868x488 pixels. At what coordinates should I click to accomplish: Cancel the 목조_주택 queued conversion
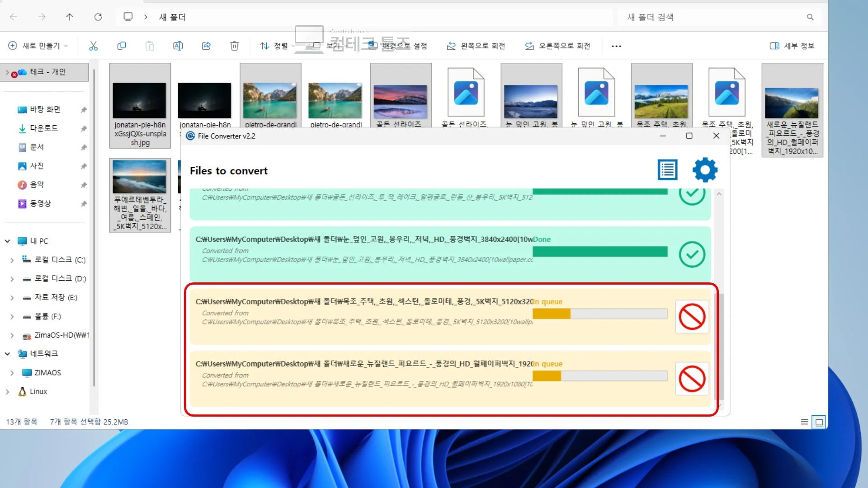(x=692, y=317)
